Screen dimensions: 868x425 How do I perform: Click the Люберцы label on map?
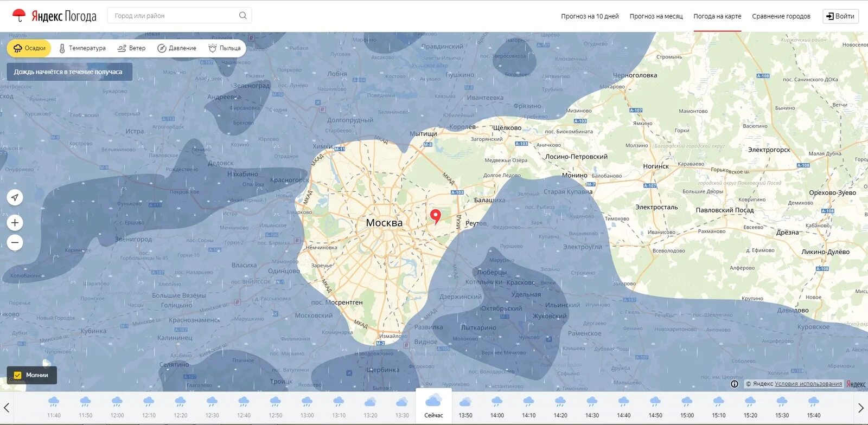pos(492,272)
